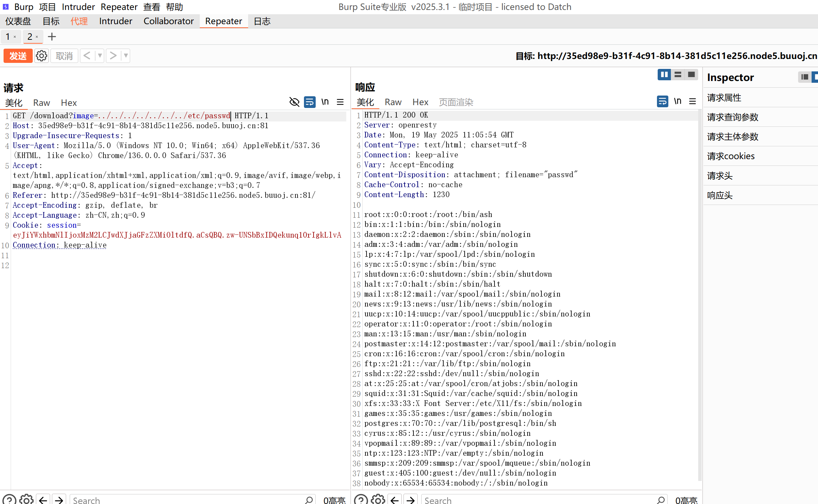
Task: Open response search settings gear icon
Action: click(378, 500)
